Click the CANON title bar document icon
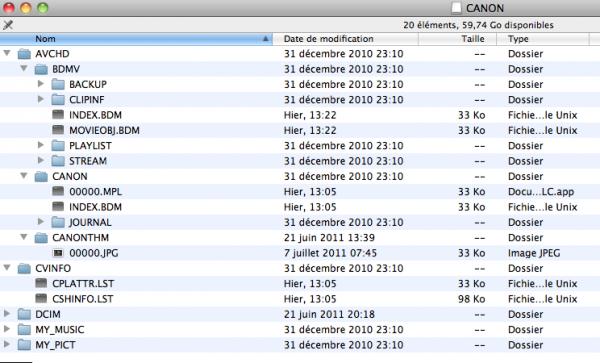The width and height of the screenshot is (600, 363). 456,8
